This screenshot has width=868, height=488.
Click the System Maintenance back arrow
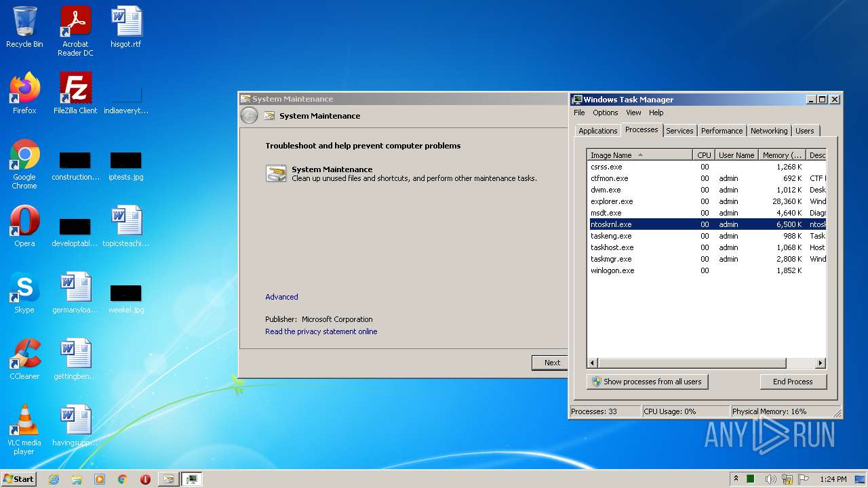tap(250, 116)
